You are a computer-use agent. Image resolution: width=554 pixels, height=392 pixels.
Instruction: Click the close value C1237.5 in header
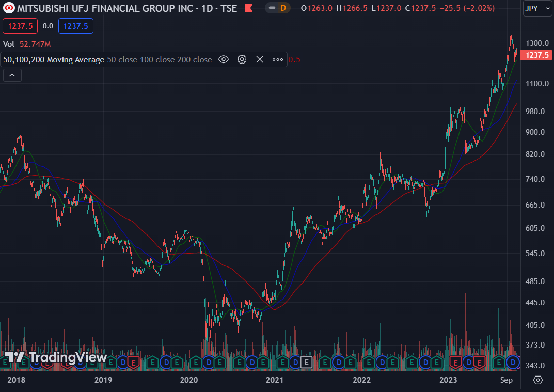pyautogui.click(x=420, y=8)
